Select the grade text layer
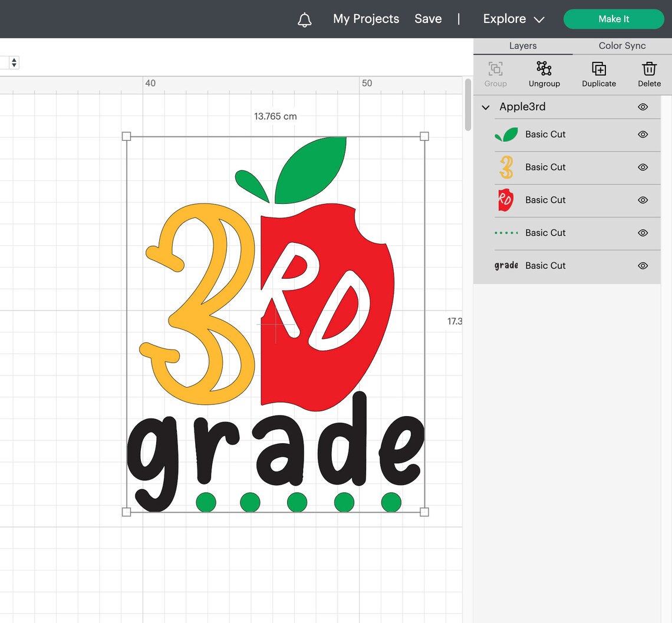This screenshot has width=672, height=623. [x=545, y=265]
